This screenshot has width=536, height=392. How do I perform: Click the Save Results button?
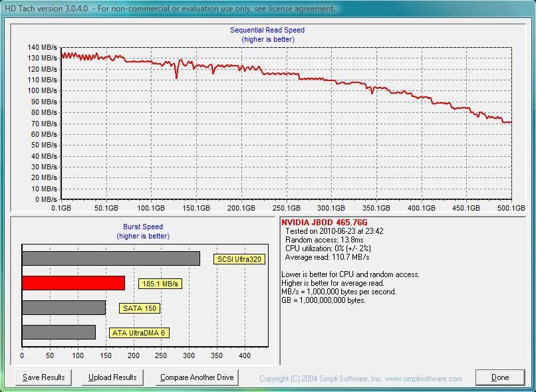(x=43, y=377)
